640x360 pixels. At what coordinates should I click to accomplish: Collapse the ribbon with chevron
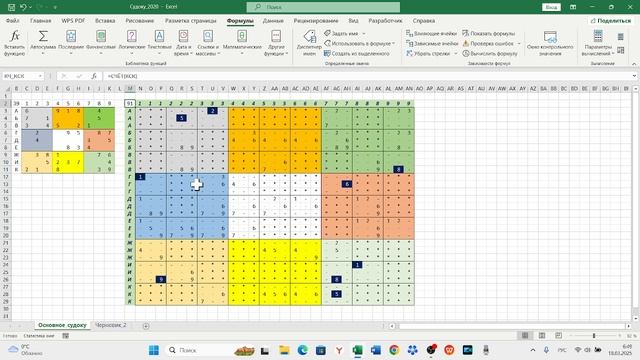[634, 64]
